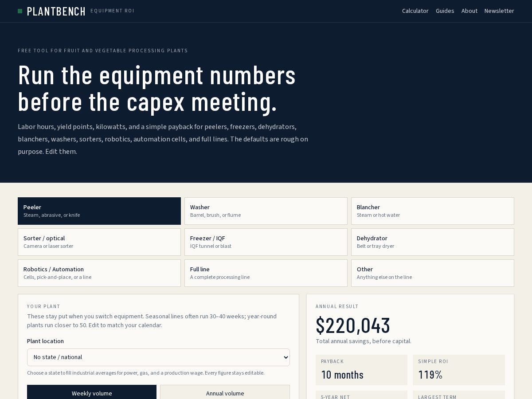Viewport: 532px width, 399px height.
Task: Select the Washer equipment card
Action: (266, 211)
